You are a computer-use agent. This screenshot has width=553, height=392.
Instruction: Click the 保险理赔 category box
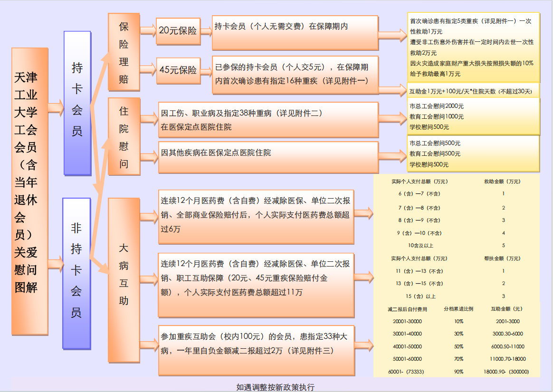124,52
